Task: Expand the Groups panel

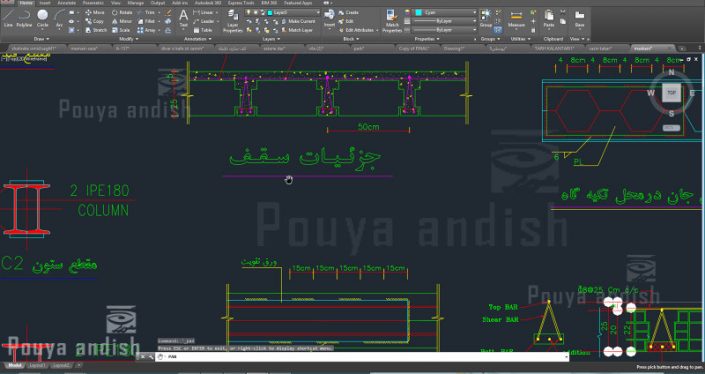Action: (490, 39)
